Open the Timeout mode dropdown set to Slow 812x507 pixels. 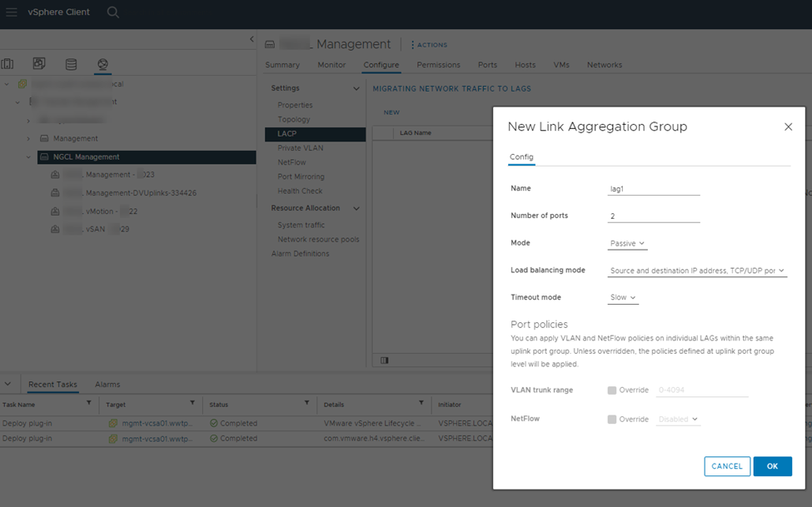[623, 297]
